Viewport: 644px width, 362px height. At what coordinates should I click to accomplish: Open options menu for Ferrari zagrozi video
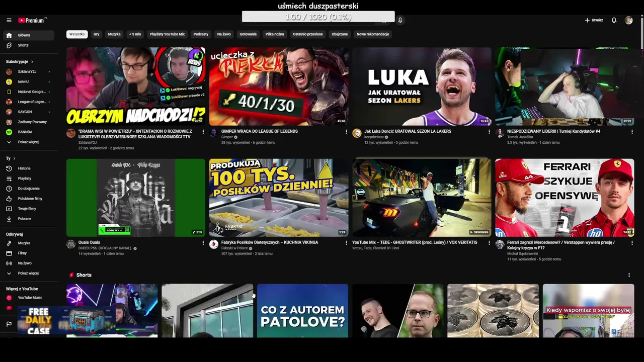pos(632,243)
